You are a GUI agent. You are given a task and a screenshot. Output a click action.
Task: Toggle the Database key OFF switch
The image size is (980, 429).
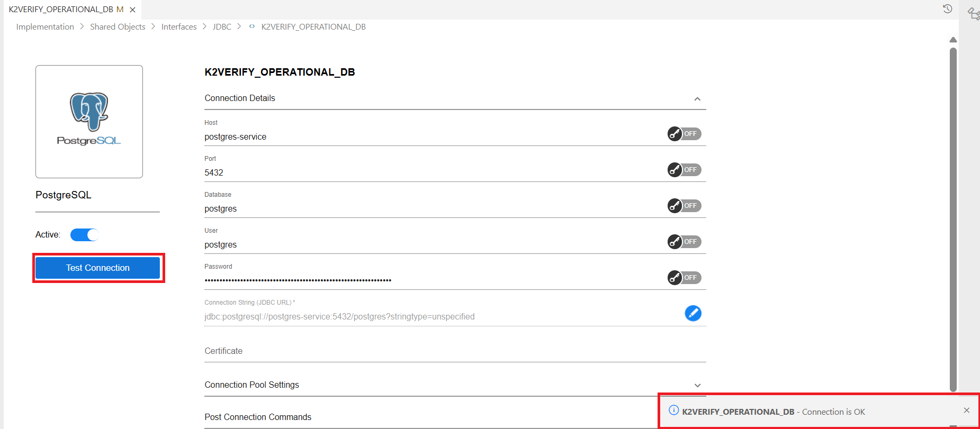click(x=684, y=206)
